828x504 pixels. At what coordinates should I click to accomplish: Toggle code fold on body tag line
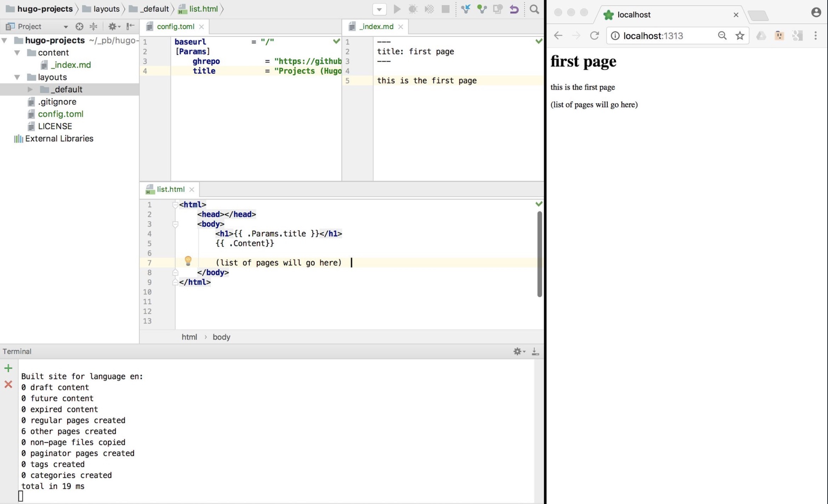click(x=175, y=224)
